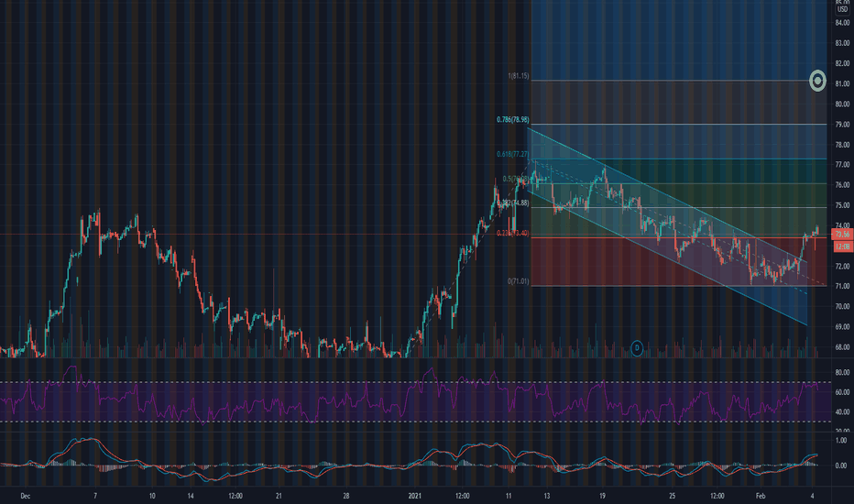This screenshot has height=504, width=854.
Task: Open the dividend 'D' marker on the chart
Action: [637, 348]
